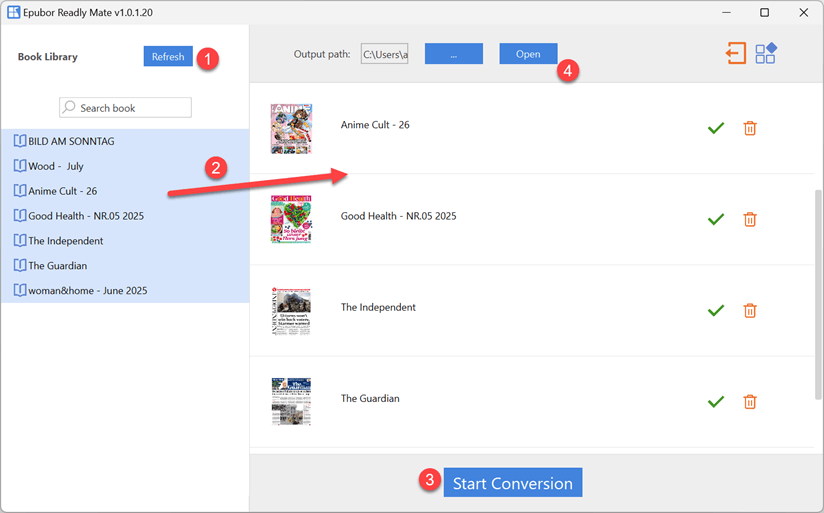Delete The Independent with trash icon

(x=750, y=310)
